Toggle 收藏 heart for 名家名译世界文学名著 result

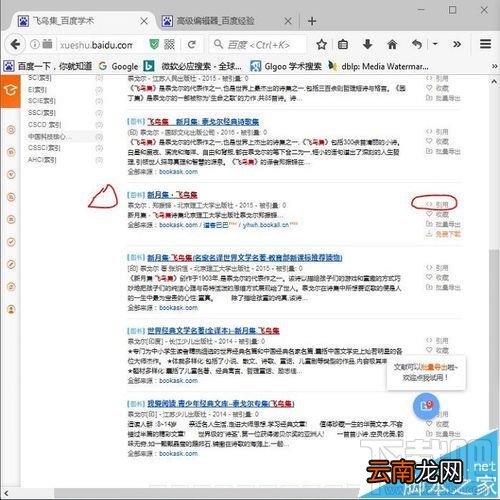tap(437, 277)
